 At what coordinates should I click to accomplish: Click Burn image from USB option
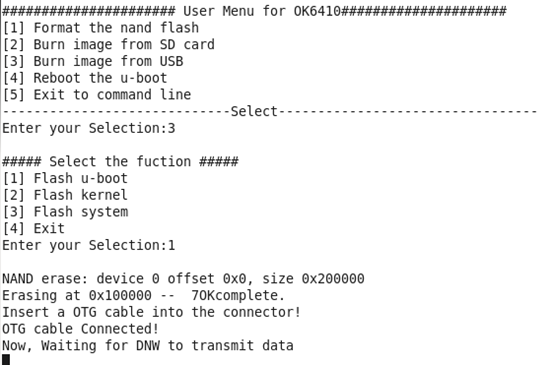93,61
